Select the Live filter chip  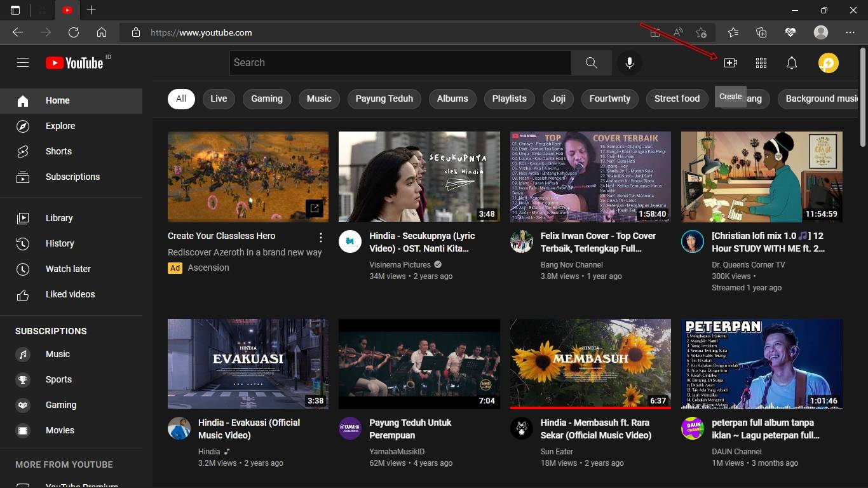(x=219, y=98)
